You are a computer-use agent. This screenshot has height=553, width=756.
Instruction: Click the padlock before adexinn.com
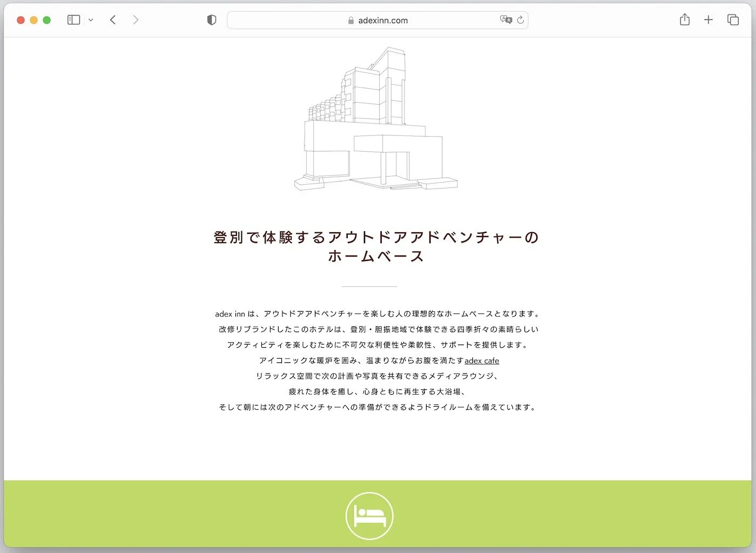pyautogui.click(x=351, y=20)
